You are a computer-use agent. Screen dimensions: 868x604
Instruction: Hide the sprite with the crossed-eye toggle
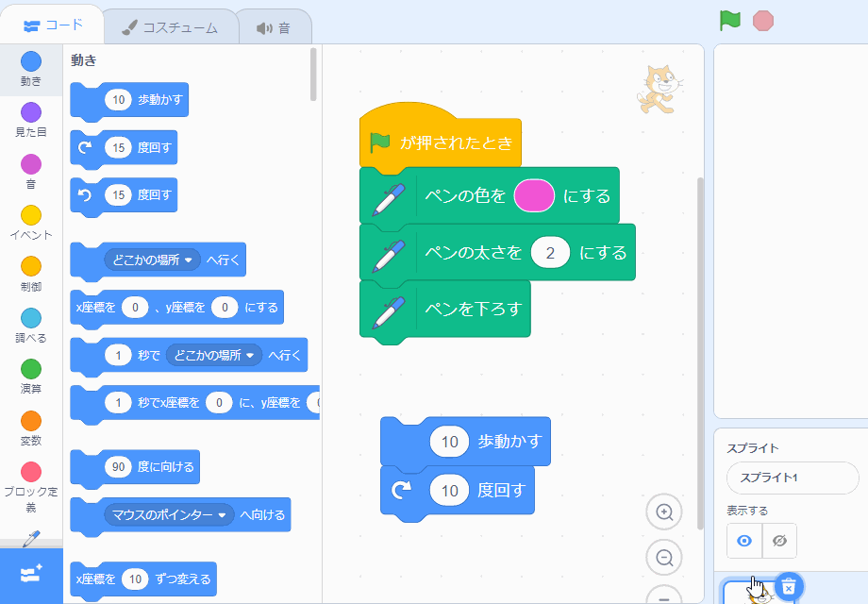coord(781,540)
